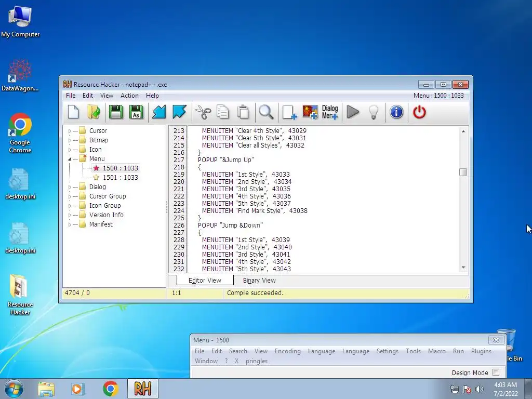Image resolution: width=532 pixels, height=399 pixels.
Task: Select the yellow star 1501 : 1033 resource
Action: coord(115,178)
